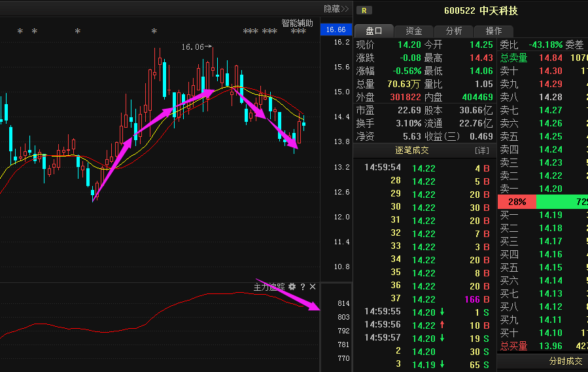Switch to the 操作 tab
Image resolution: width=588 pixels, height=372 pixels.
coord(494,31)
